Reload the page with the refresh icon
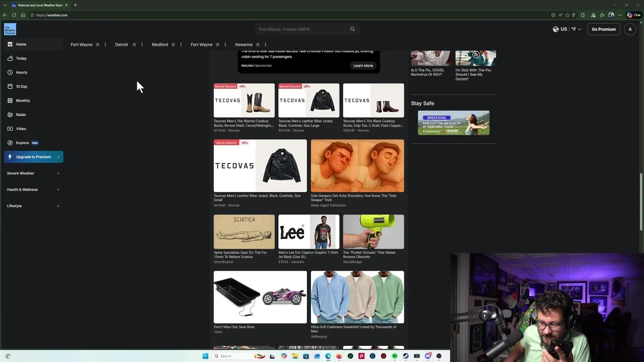Image resolution: width=644 pixels, height=362 pixels. pyautogui.click(x=14, y=15)
